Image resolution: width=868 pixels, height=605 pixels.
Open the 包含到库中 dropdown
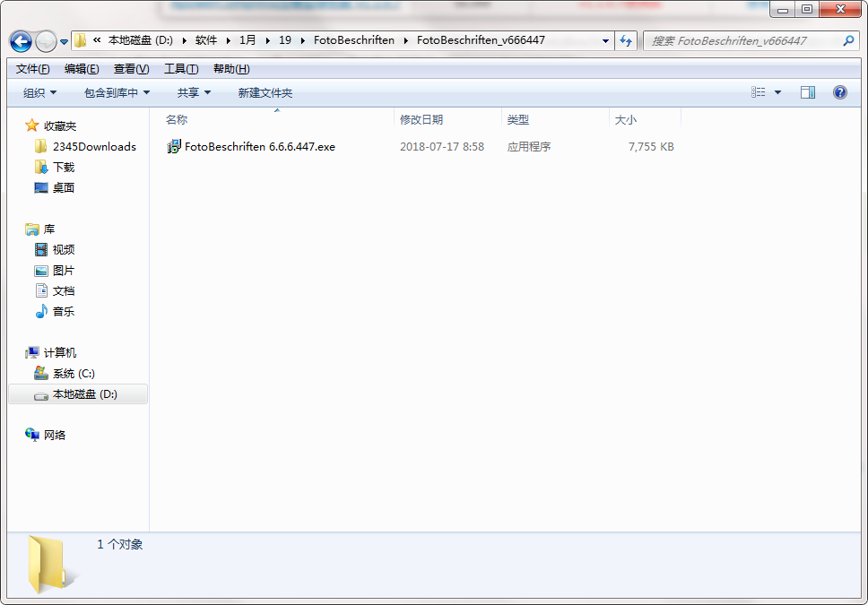tap(117, 92)
